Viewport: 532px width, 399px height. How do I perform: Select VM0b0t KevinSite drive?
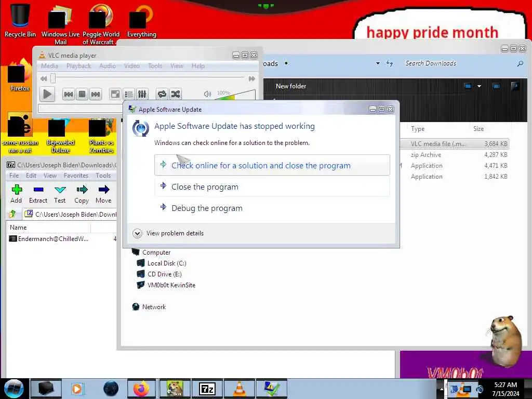coord(166,285)
